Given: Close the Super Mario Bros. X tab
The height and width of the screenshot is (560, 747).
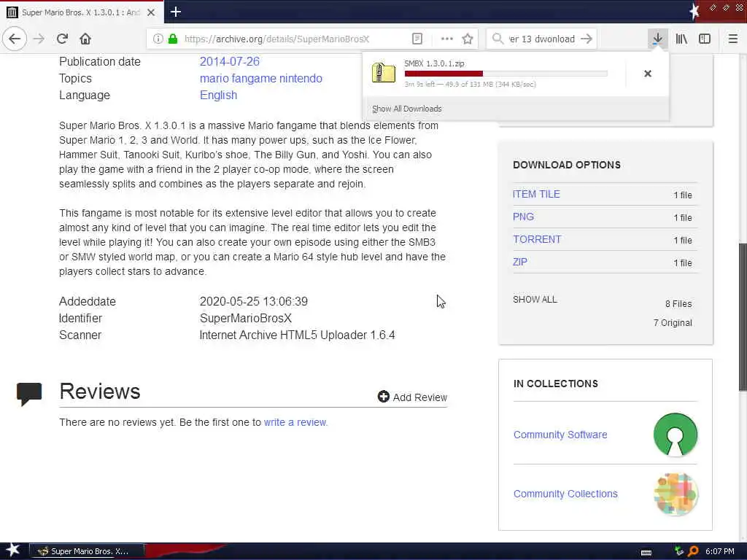Looking at the screenshot, I should pos(151,12).
